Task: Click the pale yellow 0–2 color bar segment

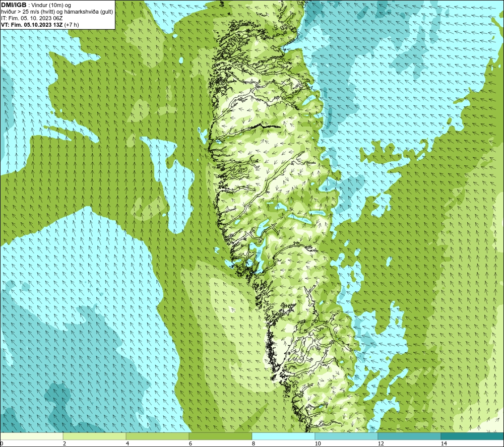Action: [31, 436]
